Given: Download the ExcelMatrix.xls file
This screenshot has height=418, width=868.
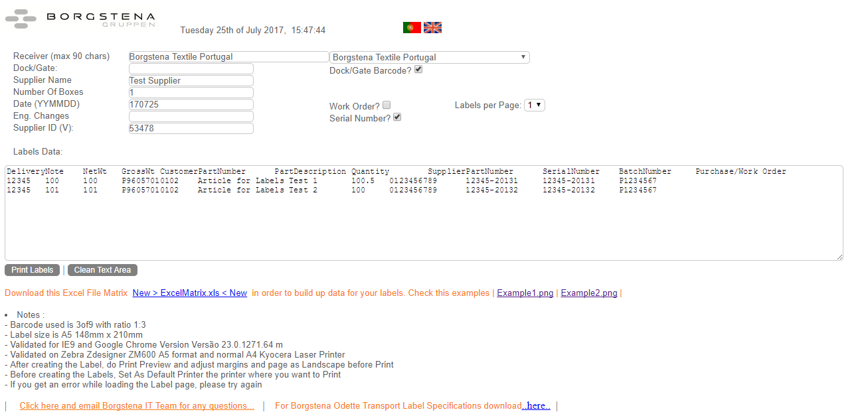Looking at the screenshot, I should pos(189,293).
